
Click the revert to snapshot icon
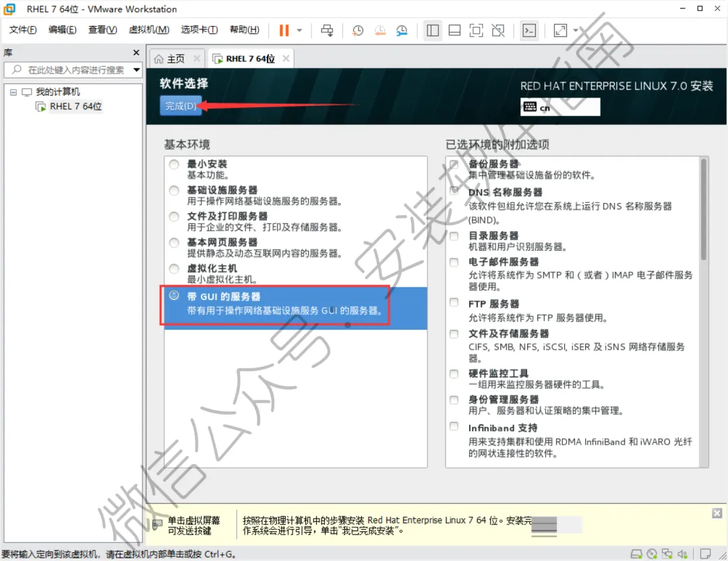coord(380,30)
